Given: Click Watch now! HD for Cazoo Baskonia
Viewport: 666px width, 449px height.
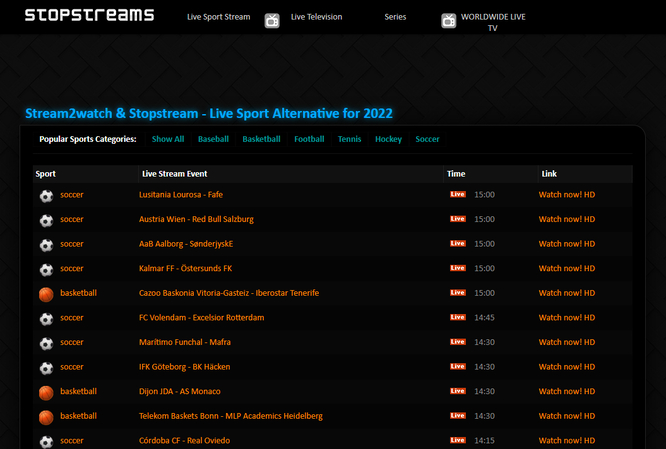Looking at the screenshot, I should coord(567,293).
